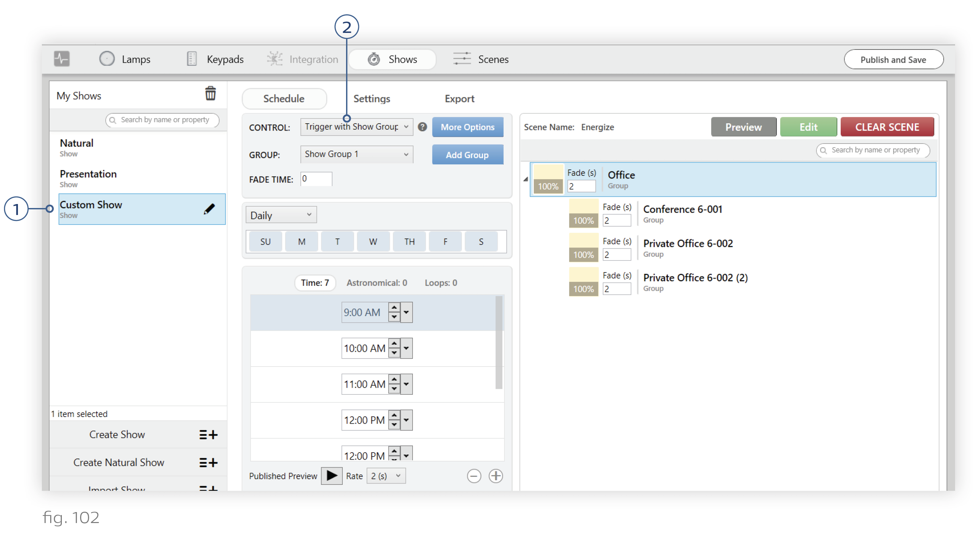Open the Lamps section

(125, 59)
